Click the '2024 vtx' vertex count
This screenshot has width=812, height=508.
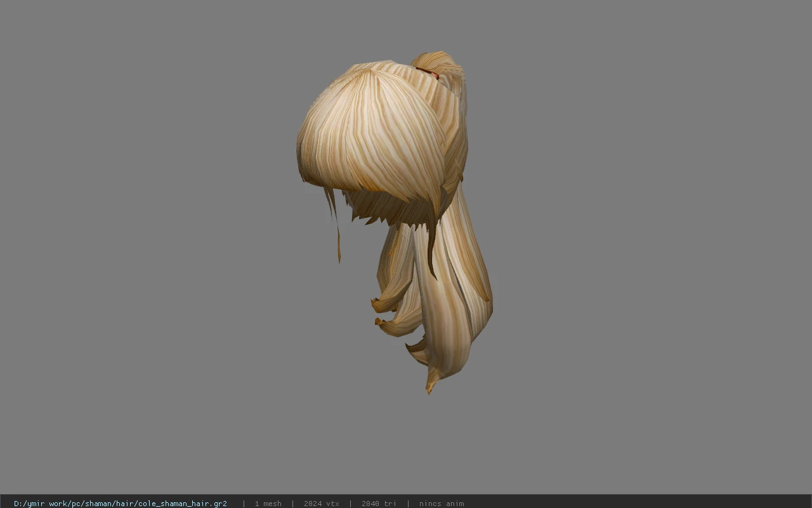coord(321,503)
